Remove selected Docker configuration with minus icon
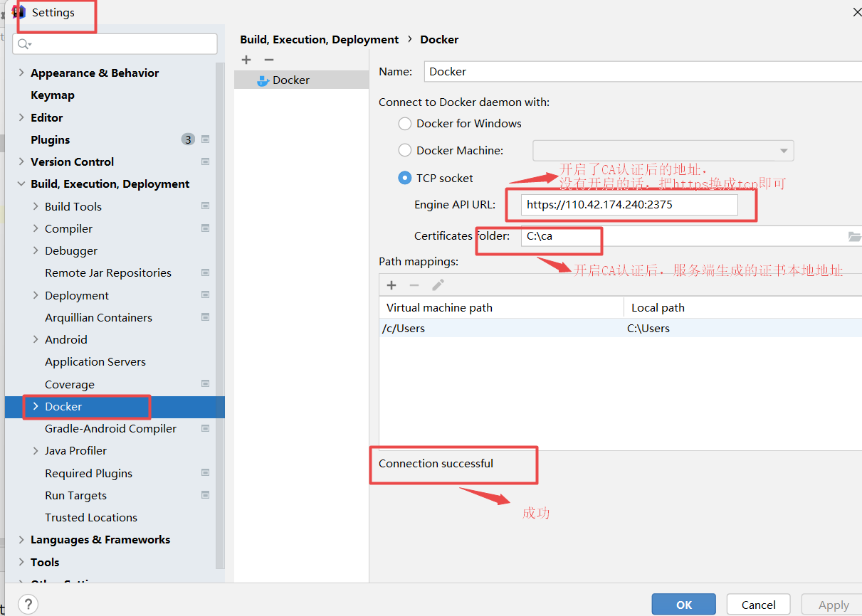This screenshot has width=862, height=616. [268, 60]
